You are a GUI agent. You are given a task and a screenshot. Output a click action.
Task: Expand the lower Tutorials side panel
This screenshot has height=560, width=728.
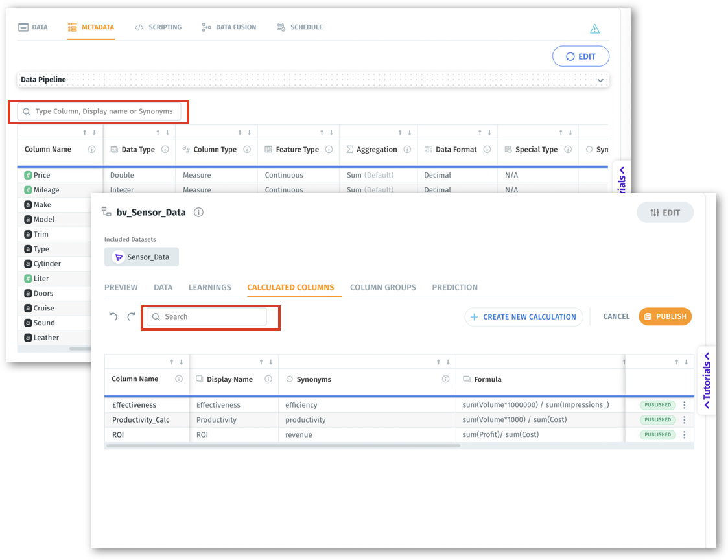(707, 380)
